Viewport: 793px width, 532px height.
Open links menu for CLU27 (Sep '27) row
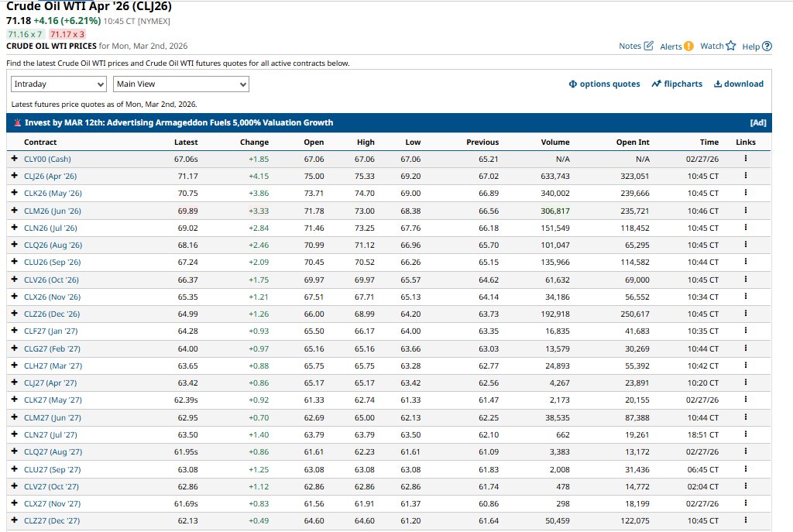(x=746, y=469)
